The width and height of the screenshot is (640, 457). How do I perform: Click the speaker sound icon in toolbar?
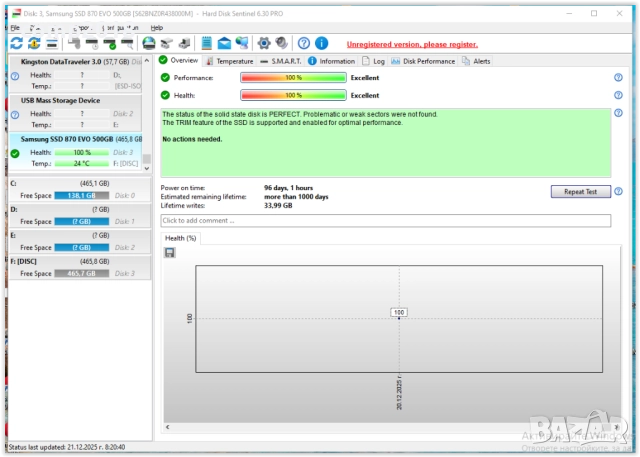coord(282,44)
